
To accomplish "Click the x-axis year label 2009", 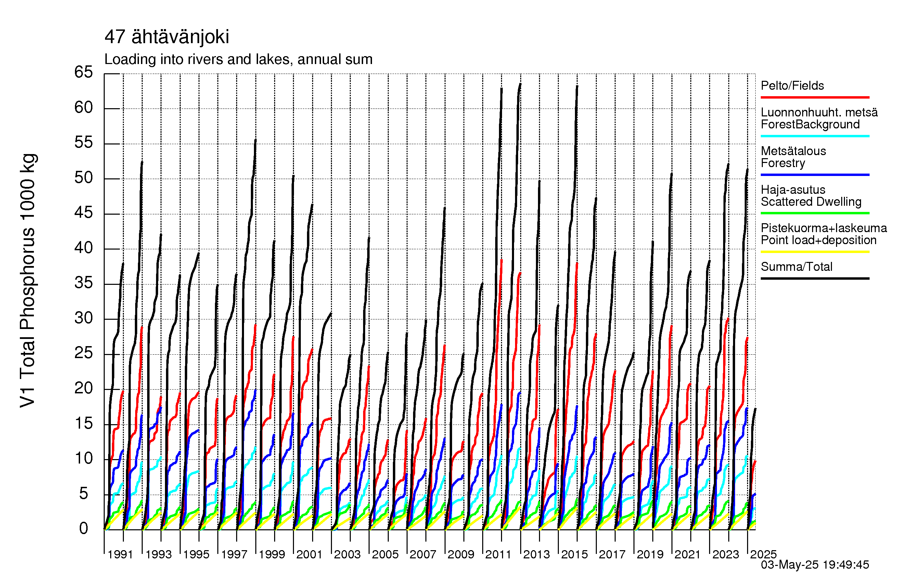I will pos(461,554).
